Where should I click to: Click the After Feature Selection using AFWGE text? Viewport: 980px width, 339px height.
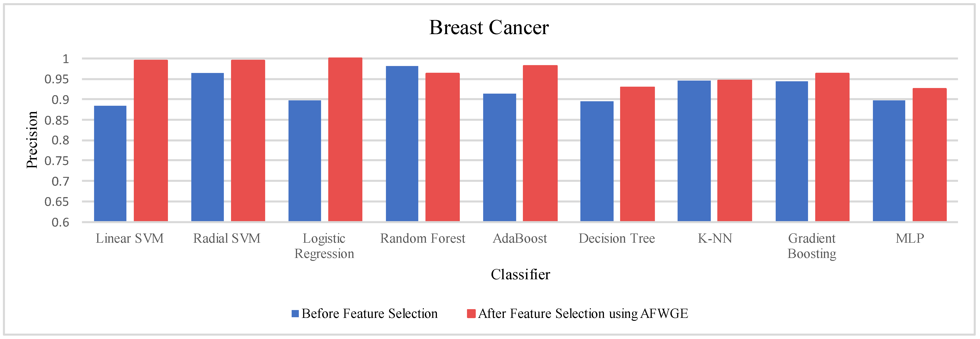(x=583, y=313)
